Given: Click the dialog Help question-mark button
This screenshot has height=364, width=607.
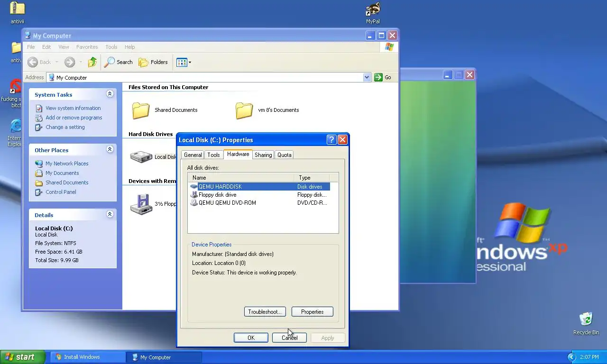Looking at the screenshot, I should coord(331,140).
